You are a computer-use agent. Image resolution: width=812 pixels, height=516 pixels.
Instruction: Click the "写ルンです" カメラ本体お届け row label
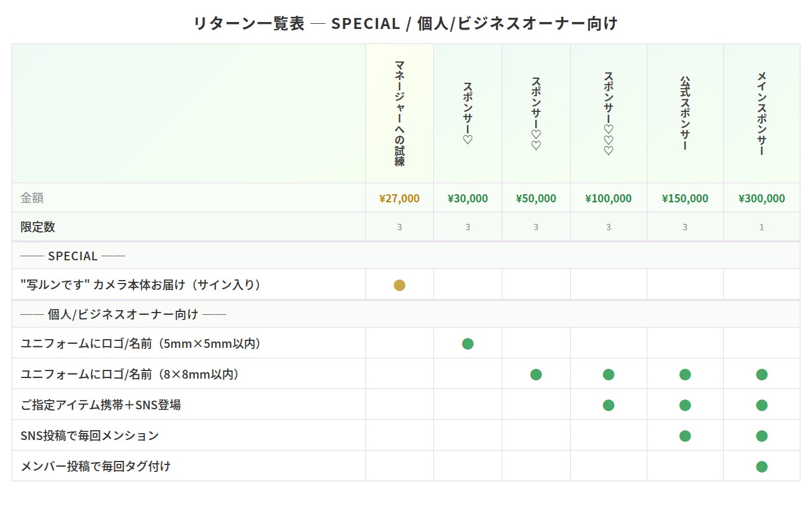coord(141,285)
